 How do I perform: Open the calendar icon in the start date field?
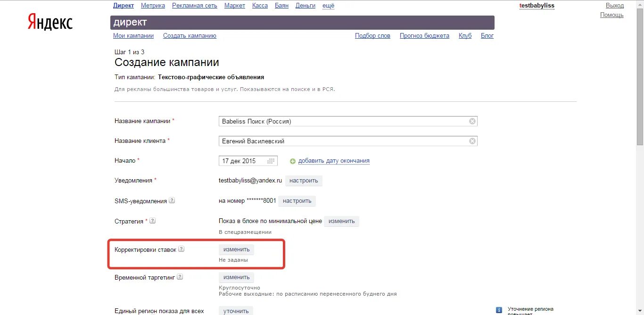pyautogui.click(x=271, y=161)
